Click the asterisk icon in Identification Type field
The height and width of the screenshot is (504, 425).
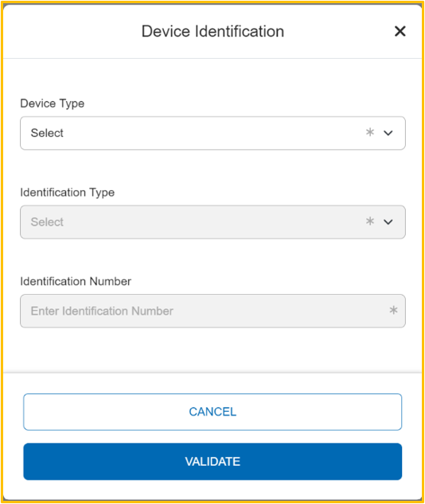point(370,221)
